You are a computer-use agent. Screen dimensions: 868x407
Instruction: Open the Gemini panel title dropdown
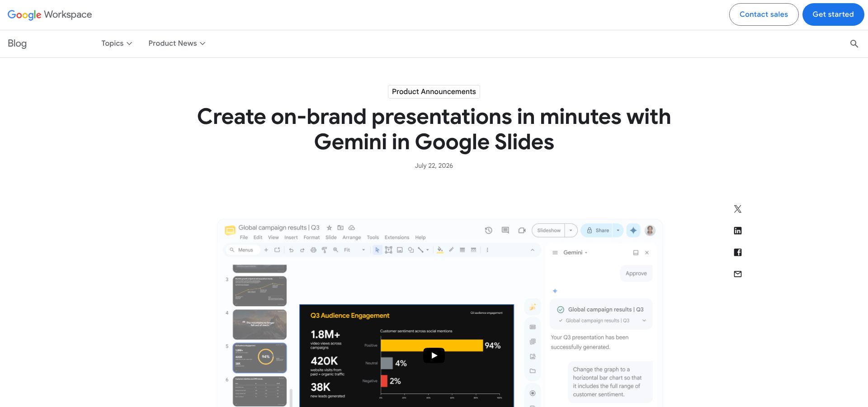(x=586, y=253)
